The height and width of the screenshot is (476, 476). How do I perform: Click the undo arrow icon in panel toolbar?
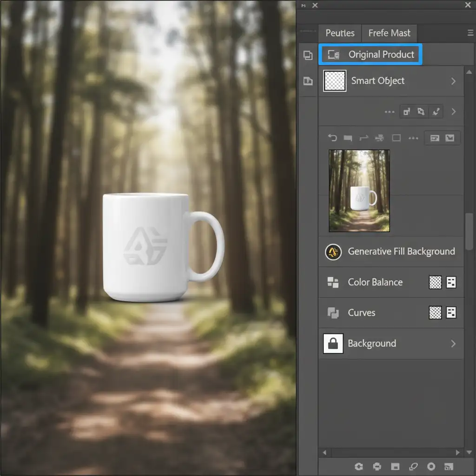tap(332, 138)
